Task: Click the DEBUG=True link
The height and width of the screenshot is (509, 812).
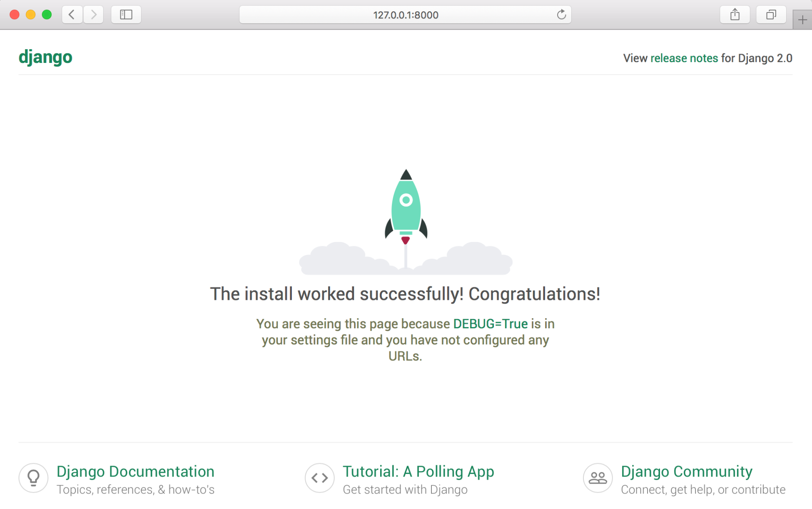Action: (x=490, y=324)
